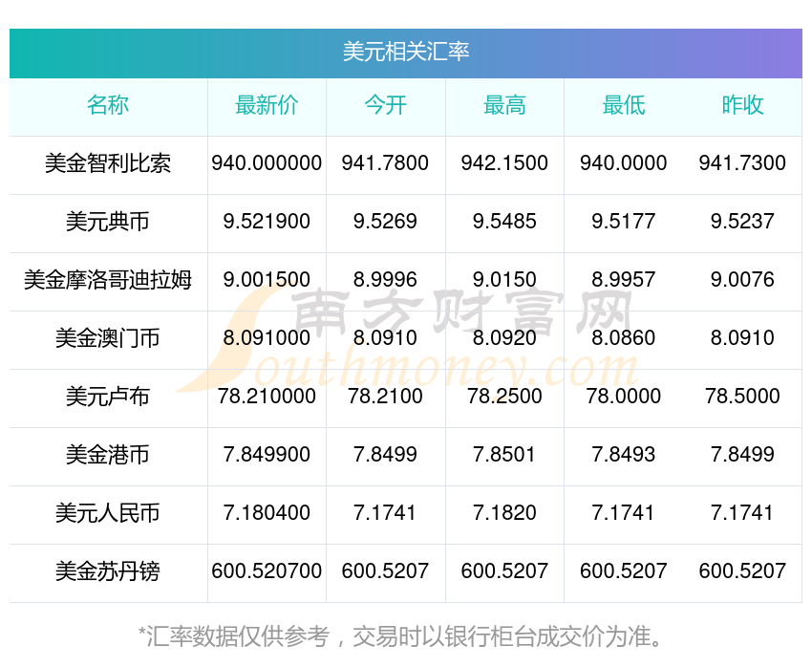Click the row name 美元典币
The height and width of the screenshot is (667, 812).
point(108,222)
